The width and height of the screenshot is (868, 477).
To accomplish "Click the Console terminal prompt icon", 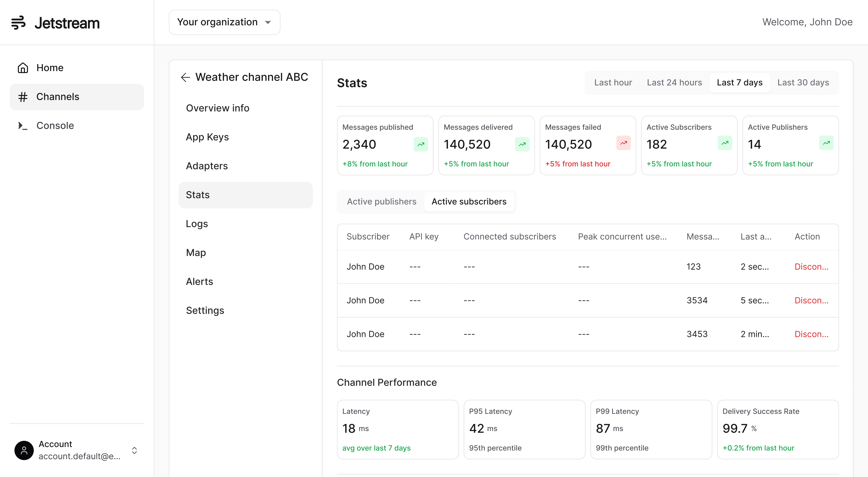I will point(23,126).
